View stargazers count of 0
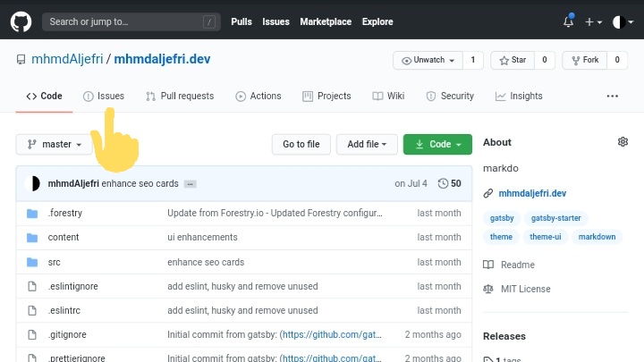 (545, 61)
